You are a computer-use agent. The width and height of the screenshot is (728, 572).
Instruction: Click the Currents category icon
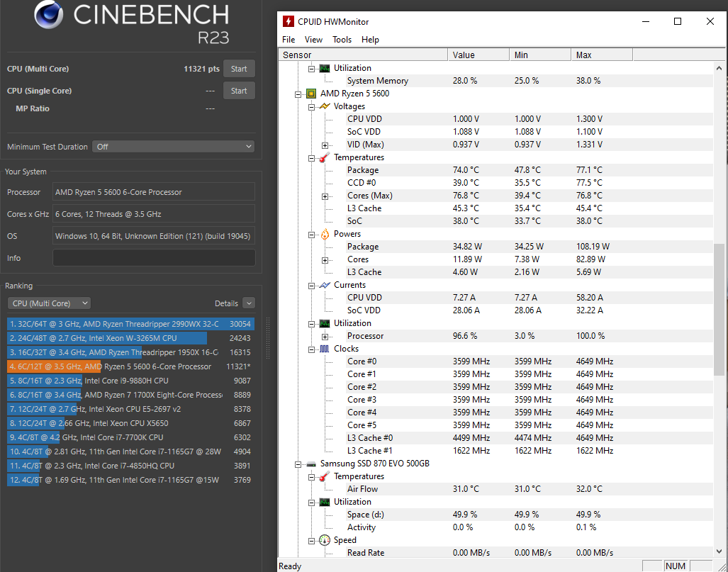325,285
